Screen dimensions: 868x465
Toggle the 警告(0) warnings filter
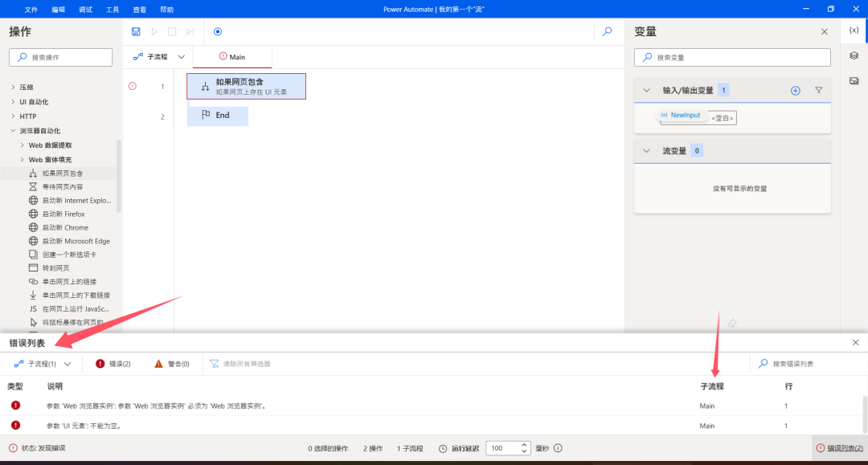pyautogui.click(x=171, y=364)
